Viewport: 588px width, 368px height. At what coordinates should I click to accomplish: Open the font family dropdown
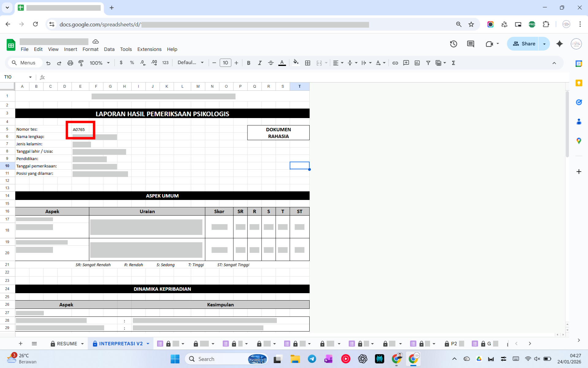click(190, 63)
